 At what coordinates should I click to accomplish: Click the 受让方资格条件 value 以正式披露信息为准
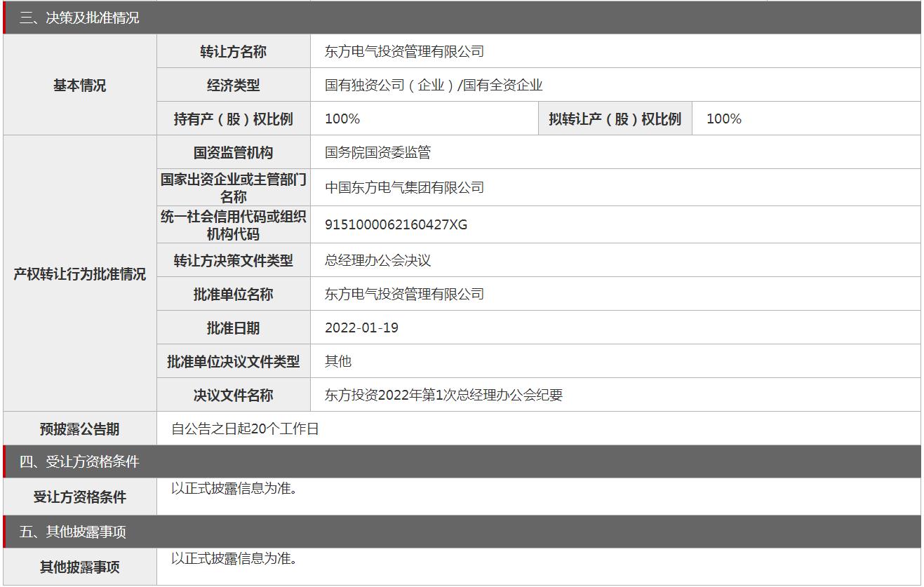click(234, 488)
